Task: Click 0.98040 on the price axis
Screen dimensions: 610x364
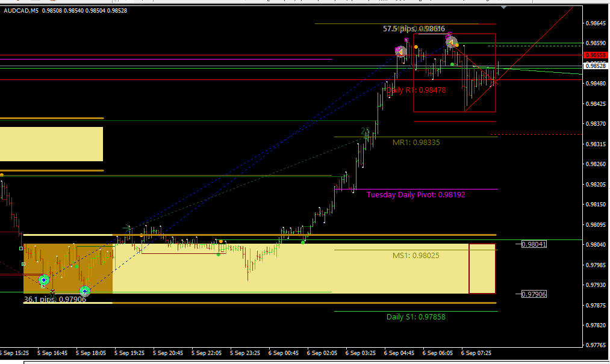Action: click(x=596, y=245)
